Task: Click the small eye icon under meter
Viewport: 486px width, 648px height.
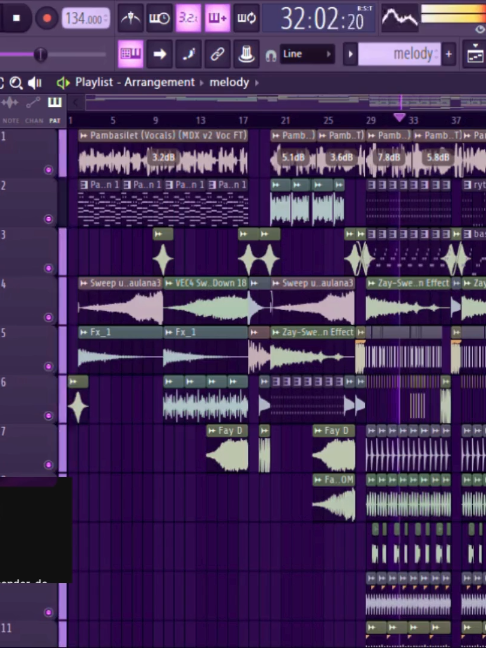Action: point(479,29)
